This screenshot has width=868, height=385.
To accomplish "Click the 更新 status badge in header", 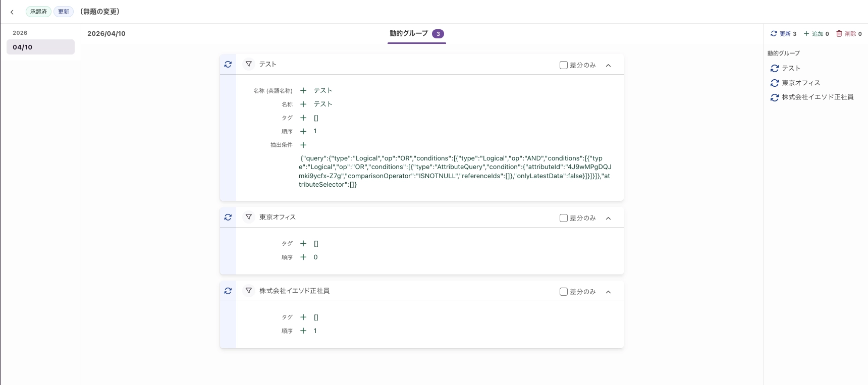I will tap(64, 12).
